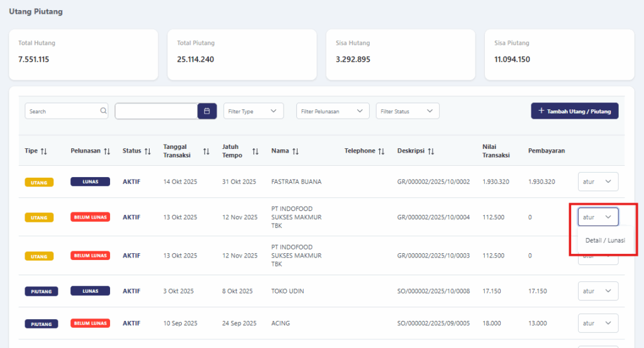Sort by Status column arrows
Viewport: 644px width, 348px height.
point(147,151)
